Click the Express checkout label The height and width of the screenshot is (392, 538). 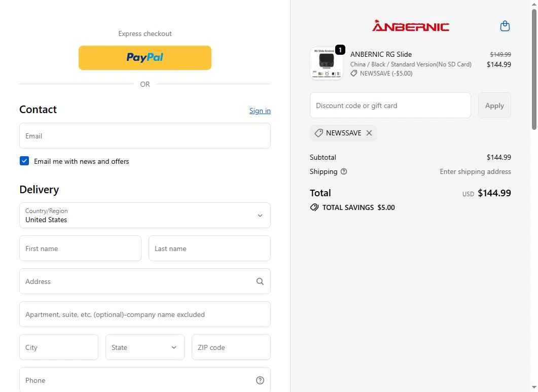coord(145,33)
